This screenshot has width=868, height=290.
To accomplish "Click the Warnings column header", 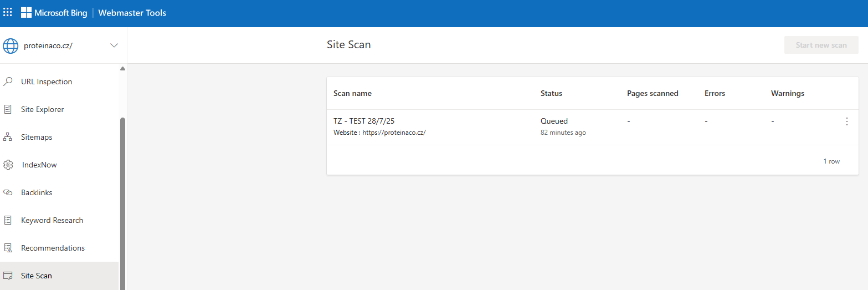I will 787,93.
